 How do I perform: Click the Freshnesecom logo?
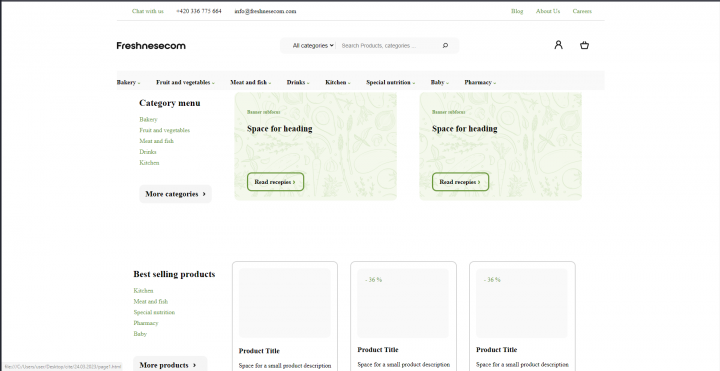[151, 45]
